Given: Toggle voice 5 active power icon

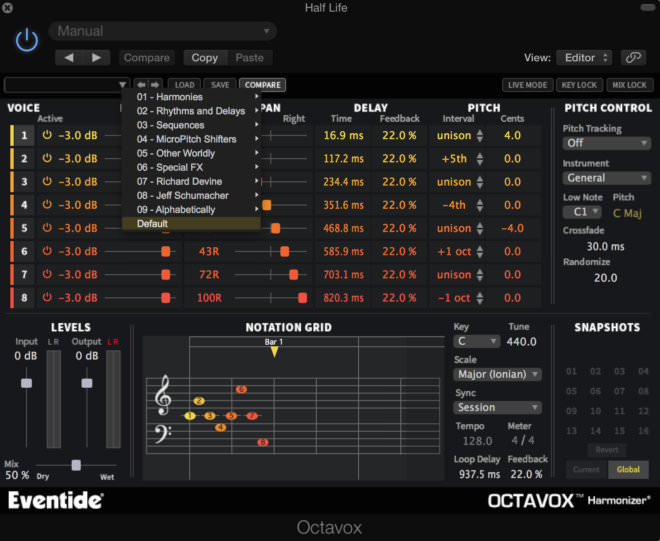Looking at the screenshot, I should 47,228.
